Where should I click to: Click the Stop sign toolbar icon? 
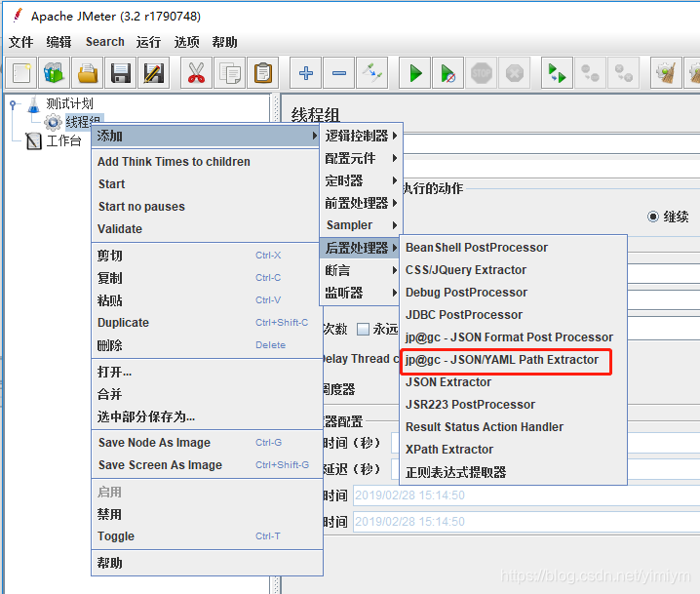tap(482, 73)
